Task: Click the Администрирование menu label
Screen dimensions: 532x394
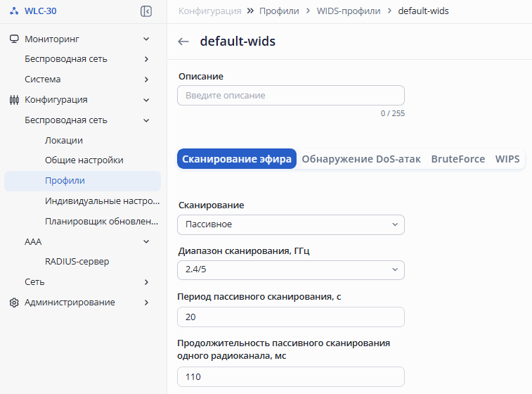Action: pyautogui.click(x=70, y=303)
